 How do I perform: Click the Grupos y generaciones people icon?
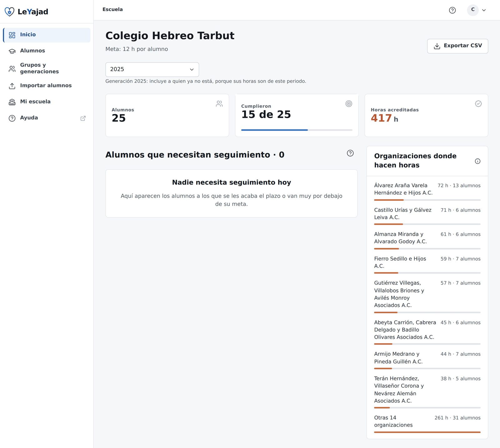click(12, 69)
